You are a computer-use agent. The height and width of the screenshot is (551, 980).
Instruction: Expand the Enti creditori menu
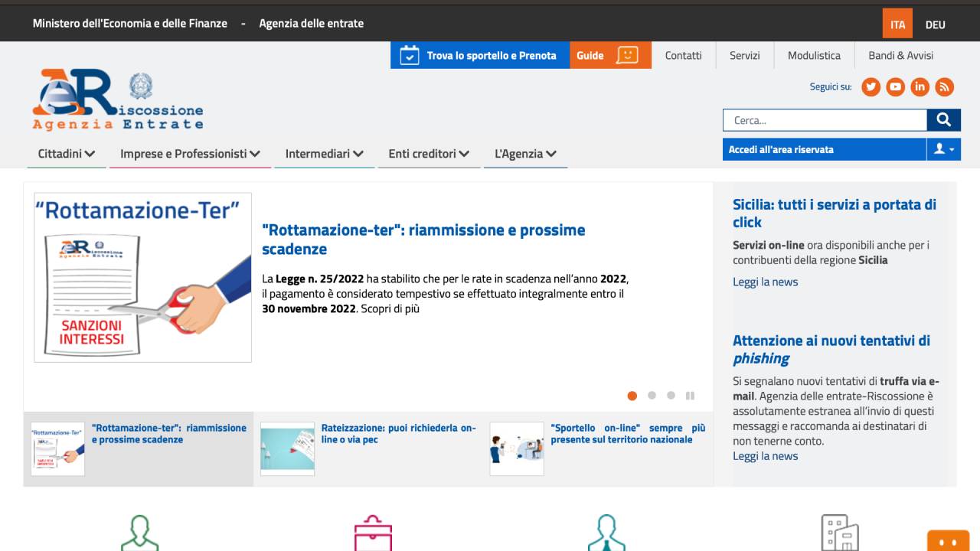pos(429,154)
